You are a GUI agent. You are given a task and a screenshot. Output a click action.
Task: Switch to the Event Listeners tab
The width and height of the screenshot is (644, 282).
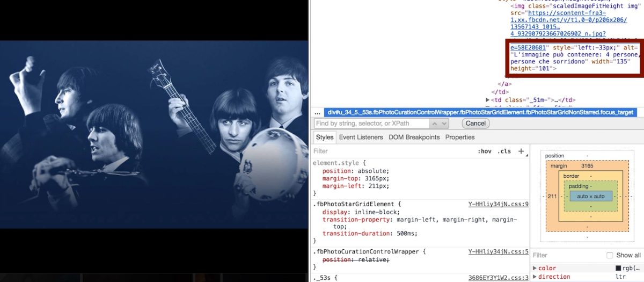(361, 137)
